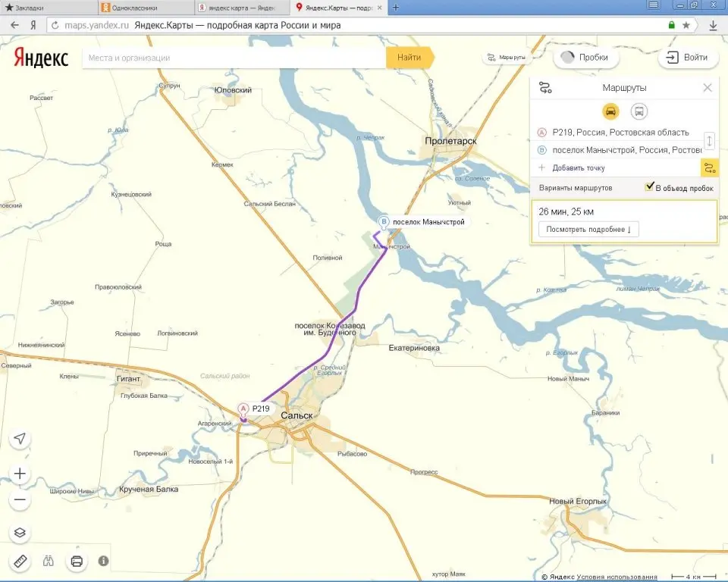This screenshot has height=582, width=728.
Task: Locate me with the navigation arrow button
Action: coord(20,439)
